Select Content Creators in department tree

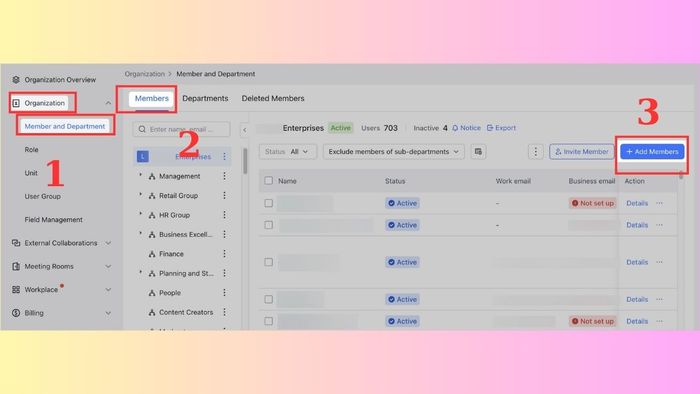[x=186, y=312]
